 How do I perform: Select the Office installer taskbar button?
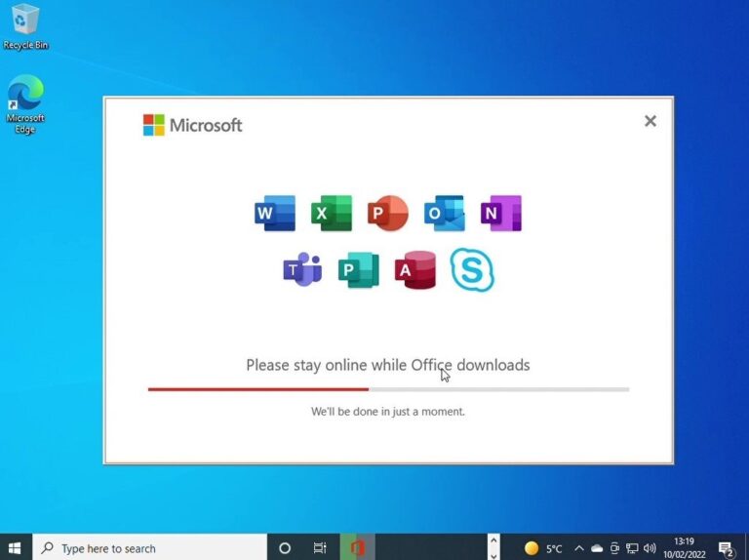pyautogui.click(x=357, y=548)
